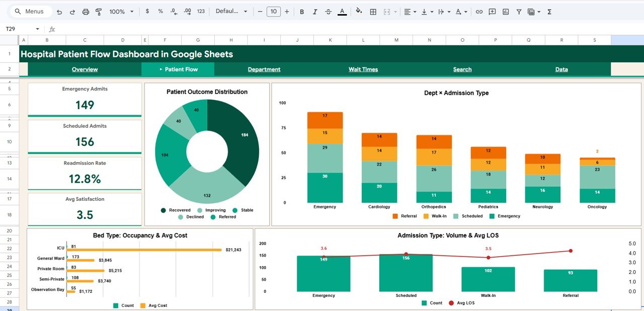Switch to the Wait Times tab
Image resolution: width=644 pixels, height=311 pixels.
click(363, 69)
